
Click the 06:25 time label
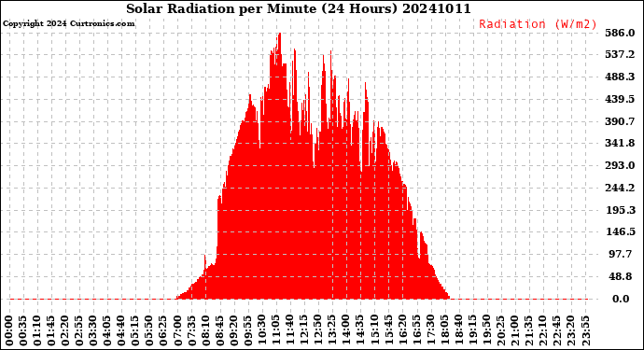[x=164, y=330]
